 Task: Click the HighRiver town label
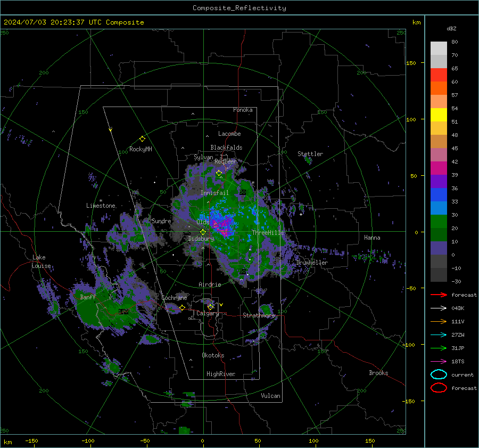tap(221, 374)
